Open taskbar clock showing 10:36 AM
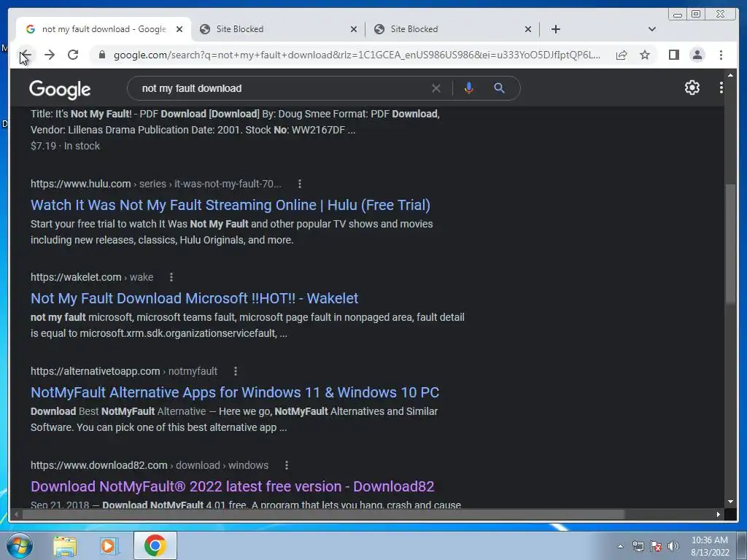Image resolution: width=747 pixels, height=560 pixels. [709, 546]
